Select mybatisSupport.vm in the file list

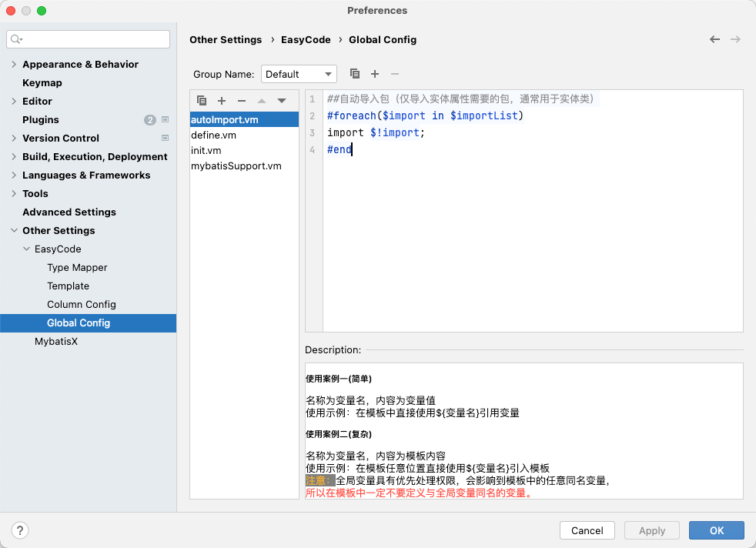pyautogui.click(x=236, y=165)
